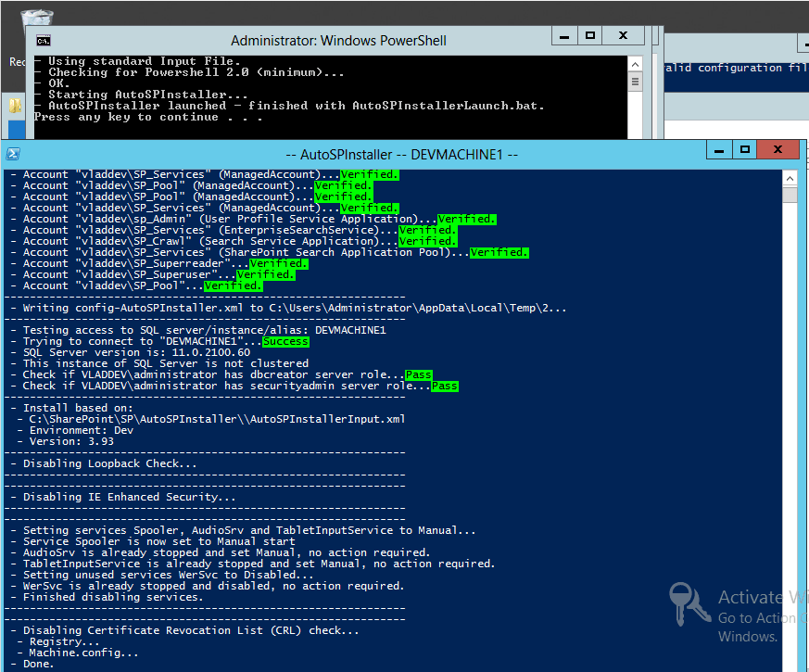Click the scrollbar thumb in the AutoSPInstaller window

pos(790,195)
